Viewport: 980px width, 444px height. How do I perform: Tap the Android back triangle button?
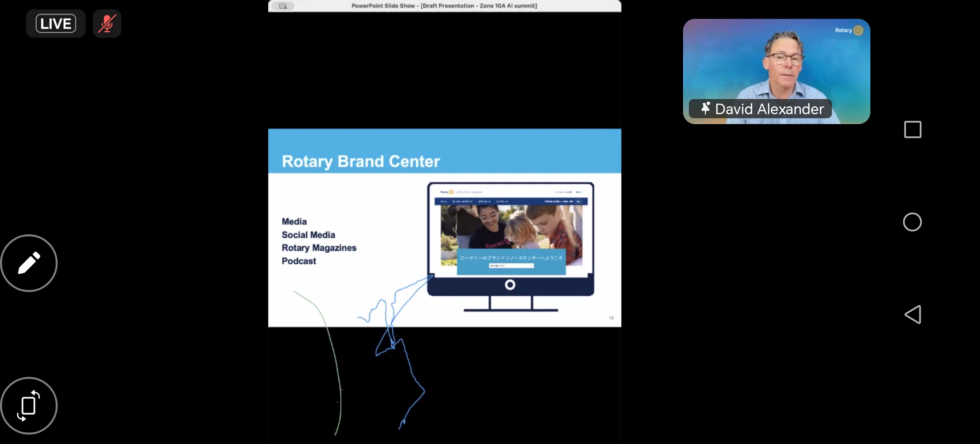coord(912,314)
